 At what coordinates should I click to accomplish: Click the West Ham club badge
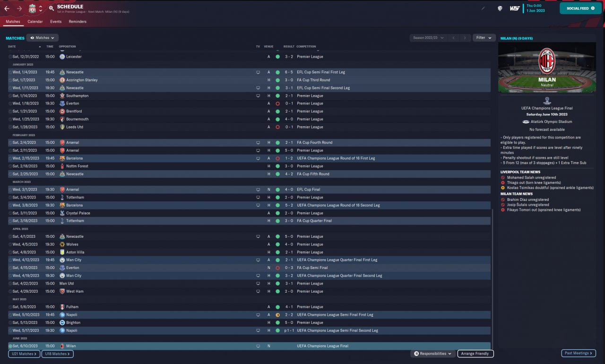click(x=62, y=291)
